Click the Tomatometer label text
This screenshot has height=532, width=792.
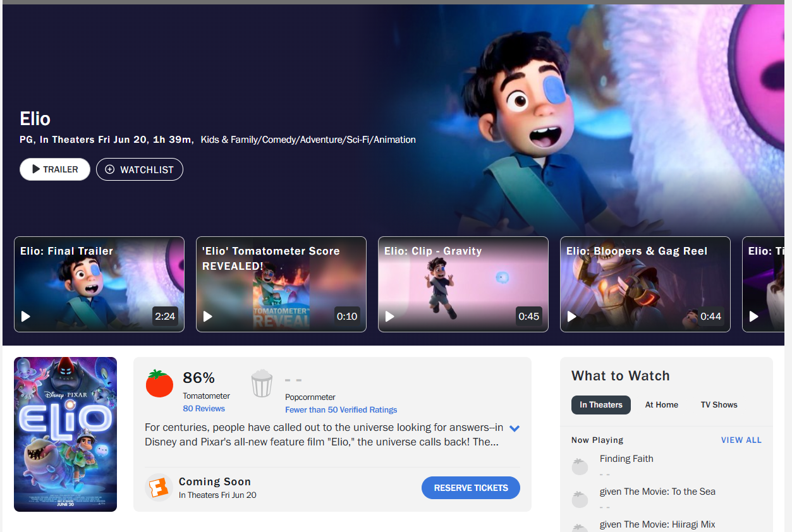207,396
